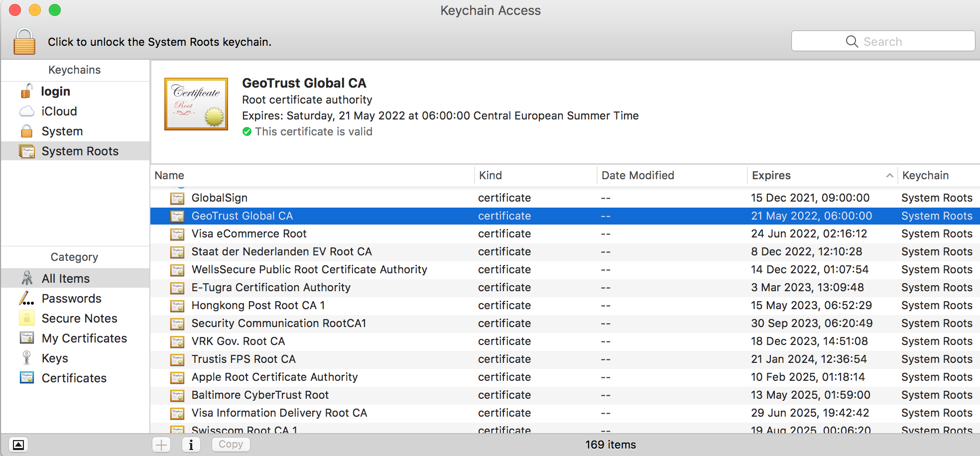Screen dimensions: 980x456
Task: Click the Hongkong Post Root CA icon
Action: [x=177, y=306]
